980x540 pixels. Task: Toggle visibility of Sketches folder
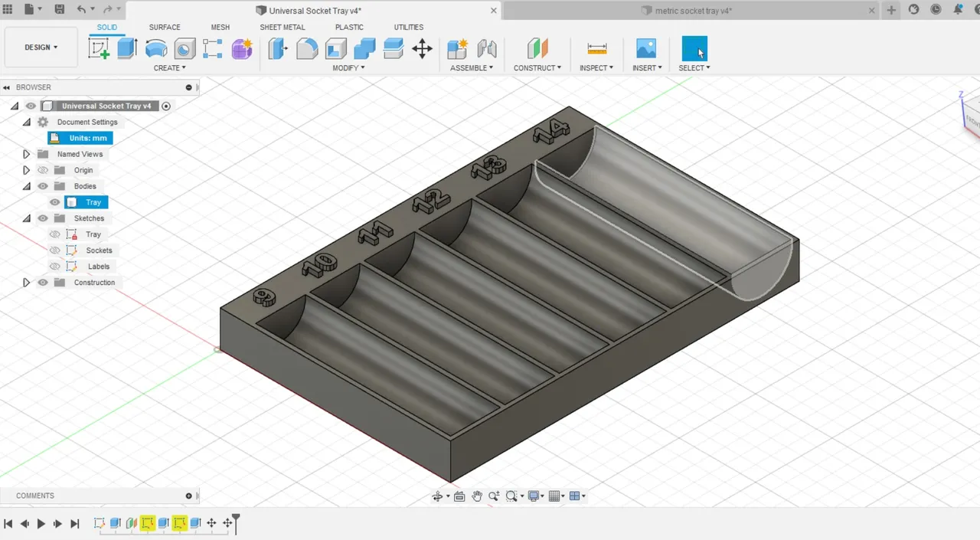tap(43, 218)
